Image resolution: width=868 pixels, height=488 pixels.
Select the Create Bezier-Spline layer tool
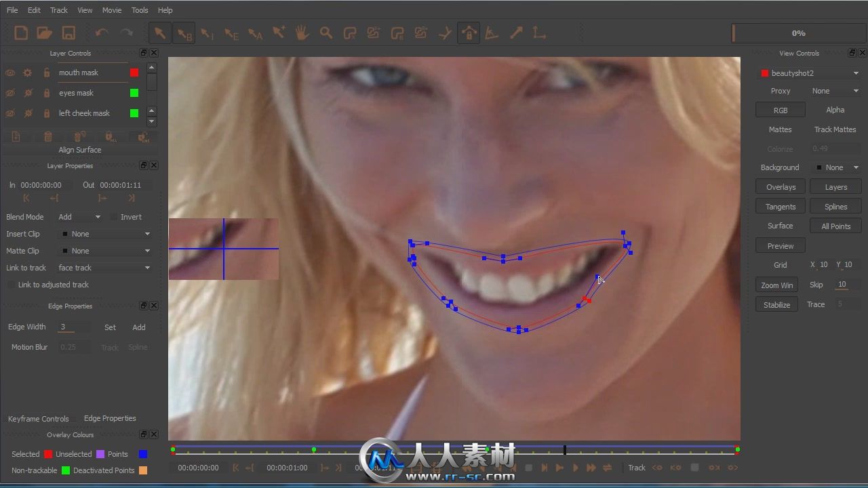[397, 33]
